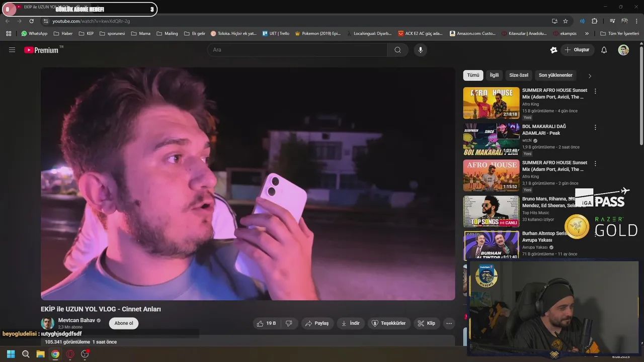The image size is (644, 362).
Task: Open Tüm Yer İşaretleri folder
Action: (x=619, y=34)
